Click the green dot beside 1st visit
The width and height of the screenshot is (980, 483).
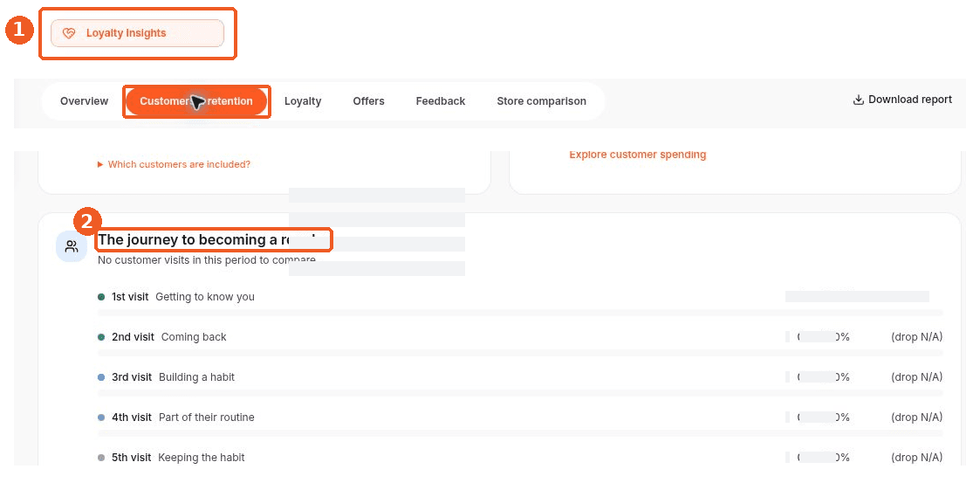point(101,297)
